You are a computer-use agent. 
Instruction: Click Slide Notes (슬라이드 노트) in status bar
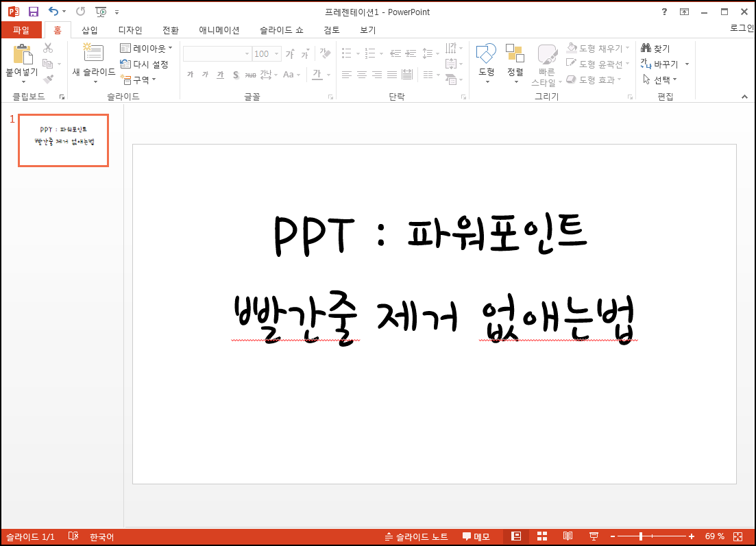coord(417,536)
